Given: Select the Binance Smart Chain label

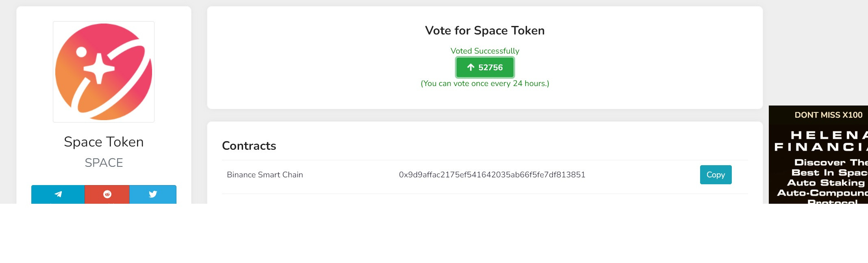Looking at the screenshot, I should (265, 175).
